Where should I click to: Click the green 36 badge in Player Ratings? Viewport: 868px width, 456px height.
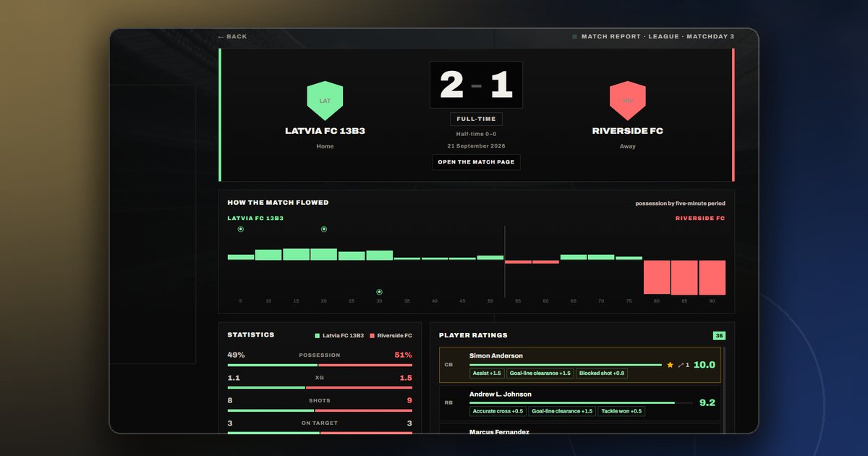coord(719,335)
